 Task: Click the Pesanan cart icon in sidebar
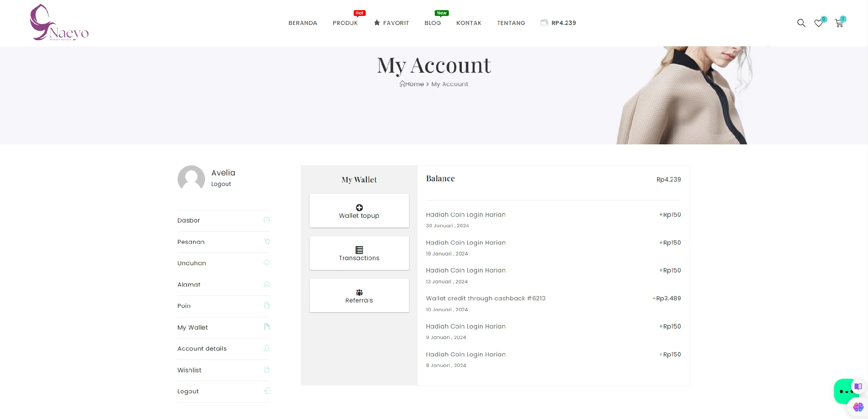(267, 241)
